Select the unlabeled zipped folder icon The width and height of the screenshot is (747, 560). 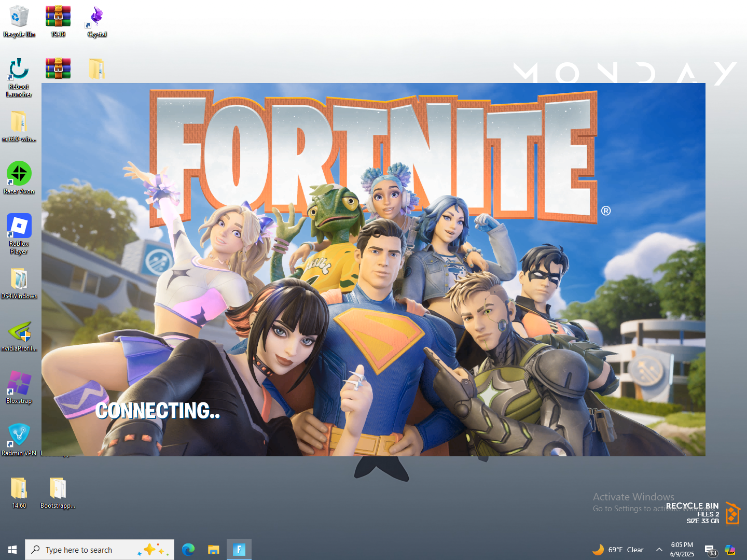pyautogui.click(x=96, y=68)
